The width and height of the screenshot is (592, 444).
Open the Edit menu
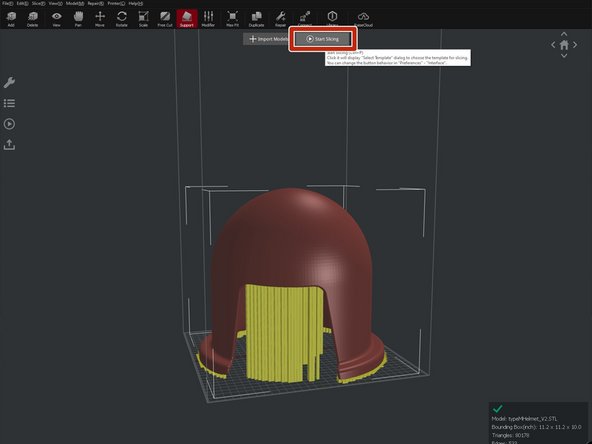click(x=22, y=3)
